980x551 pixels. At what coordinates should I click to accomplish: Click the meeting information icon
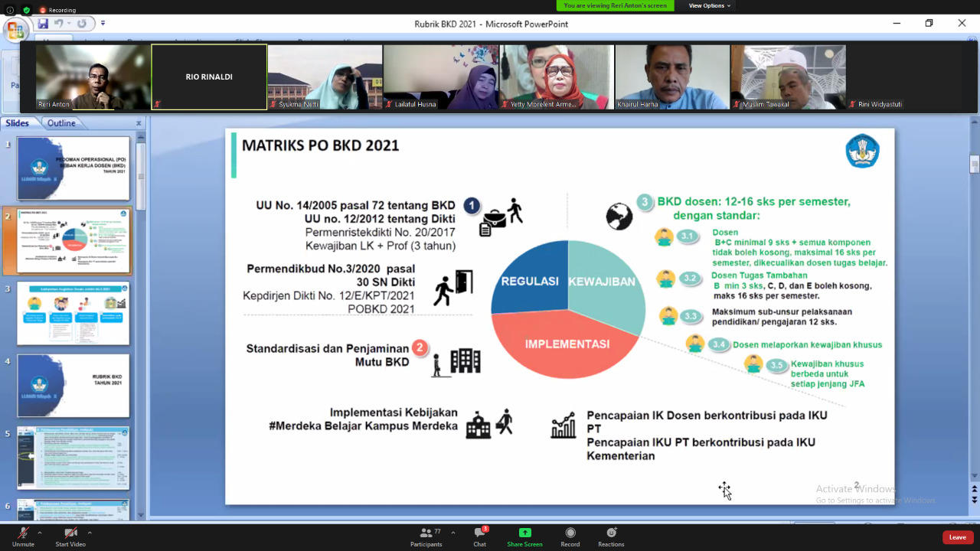10,10
